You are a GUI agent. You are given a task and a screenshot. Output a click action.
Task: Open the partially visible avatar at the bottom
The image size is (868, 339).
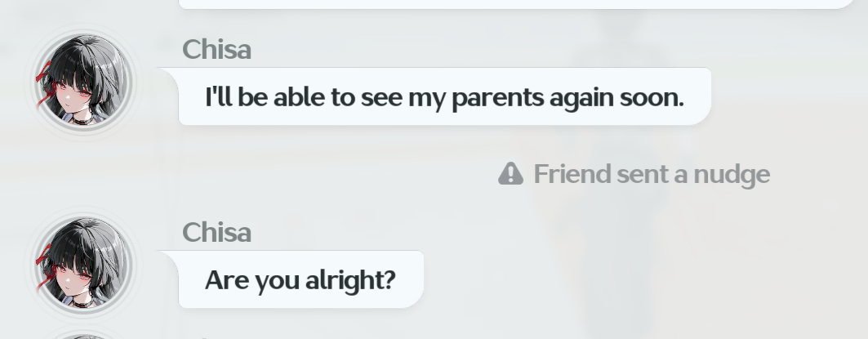(x=82, y=335)
